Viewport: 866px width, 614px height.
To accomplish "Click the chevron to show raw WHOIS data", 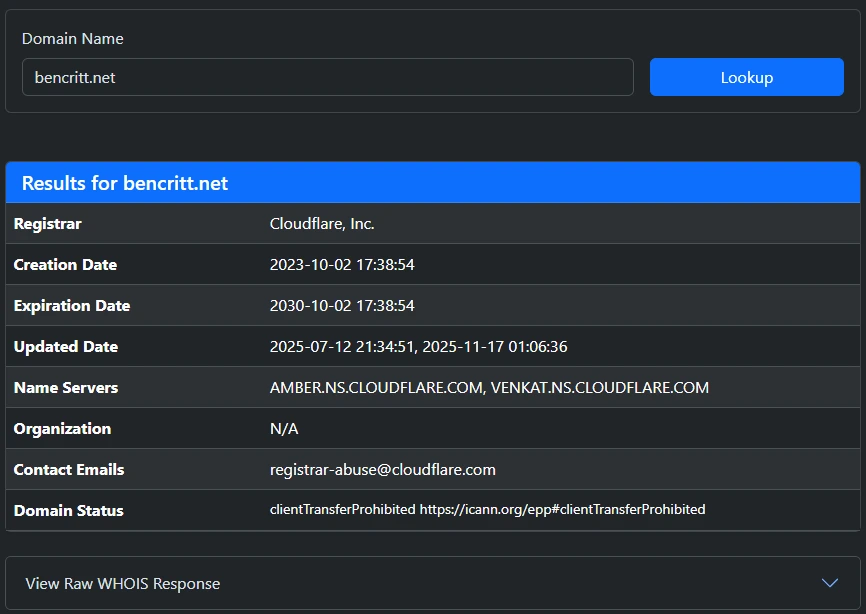I will 828,582.
